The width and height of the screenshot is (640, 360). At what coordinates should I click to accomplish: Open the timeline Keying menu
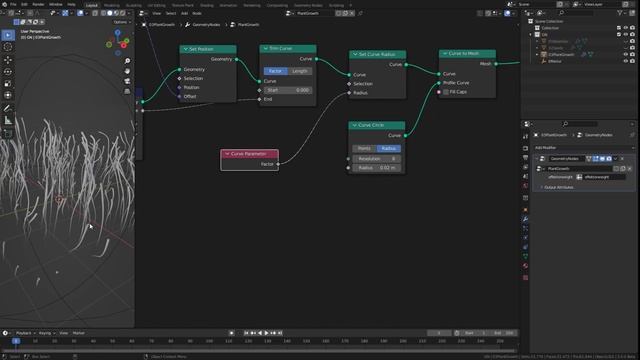47,333
